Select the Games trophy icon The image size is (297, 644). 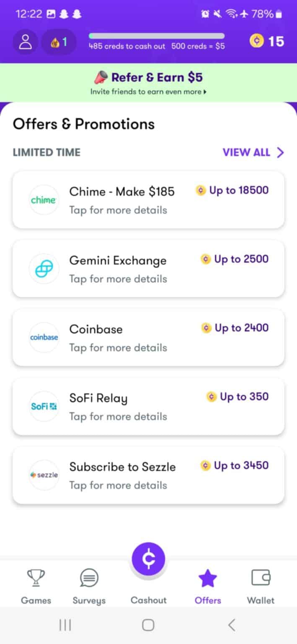point(36,577)
